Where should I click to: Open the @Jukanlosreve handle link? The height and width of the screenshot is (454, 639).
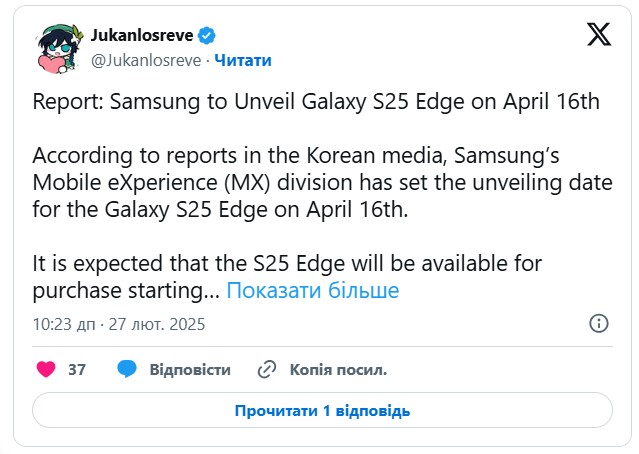(147, 60)
